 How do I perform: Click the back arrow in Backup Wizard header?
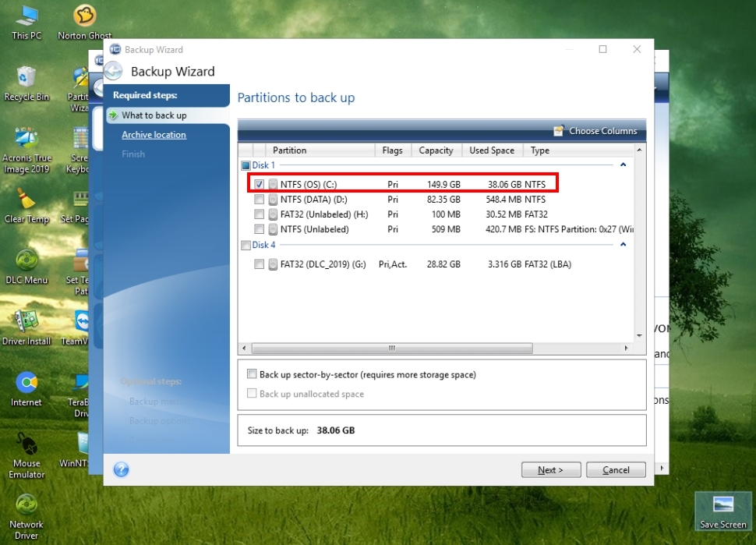click(x=114, y=72)
